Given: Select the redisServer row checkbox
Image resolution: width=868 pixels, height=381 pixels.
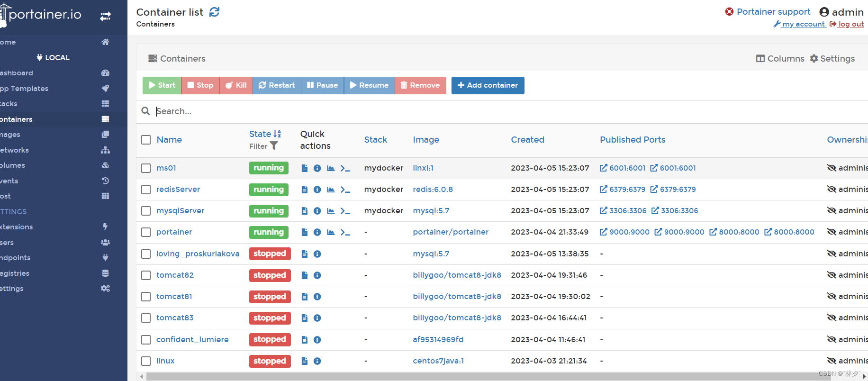Looking at the screenshot, I should tap(146, 190).
